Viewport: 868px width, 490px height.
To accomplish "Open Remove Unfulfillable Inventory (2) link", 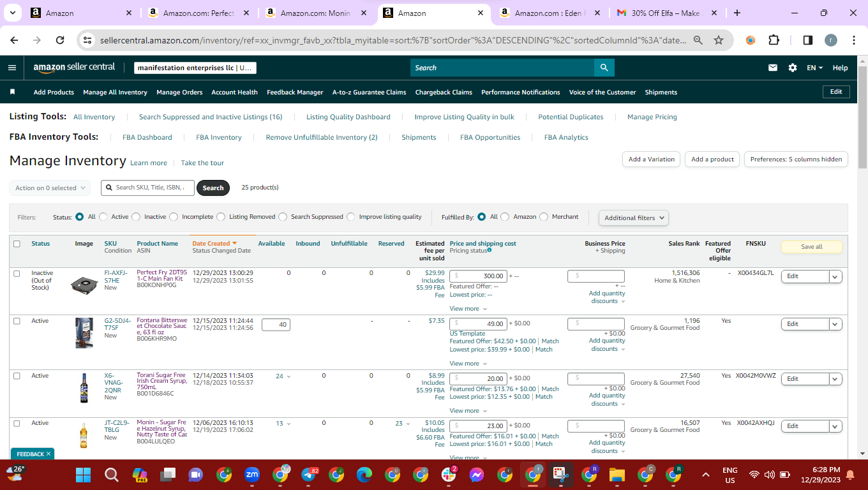I will (x=322, y=137).
